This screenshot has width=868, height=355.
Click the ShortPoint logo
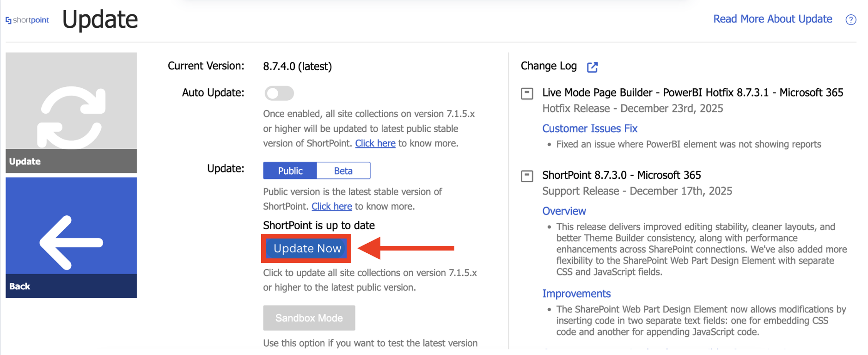point(27,20)
